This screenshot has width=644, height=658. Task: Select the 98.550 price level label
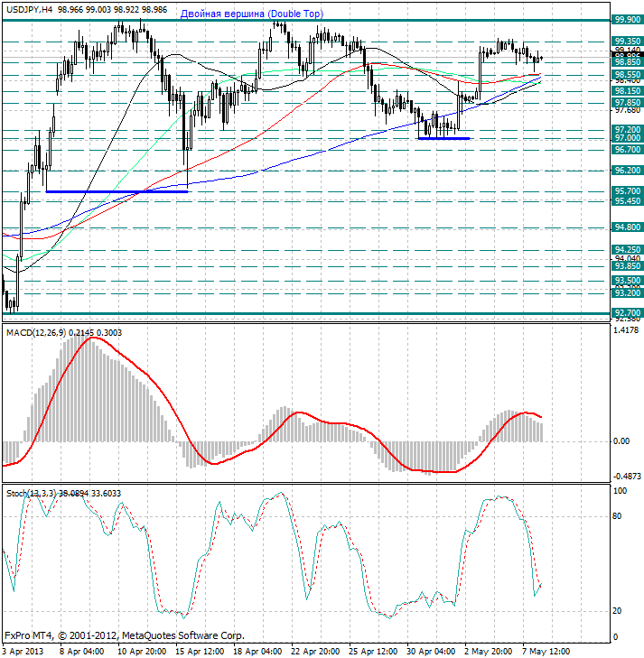(x=628, y=75)
